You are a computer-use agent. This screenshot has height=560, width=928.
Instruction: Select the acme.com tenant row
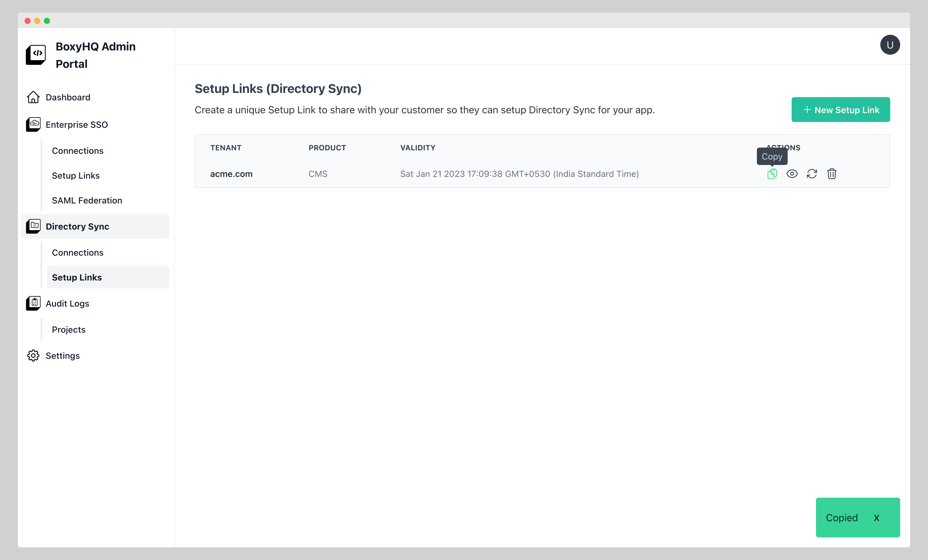click(231, 174)
